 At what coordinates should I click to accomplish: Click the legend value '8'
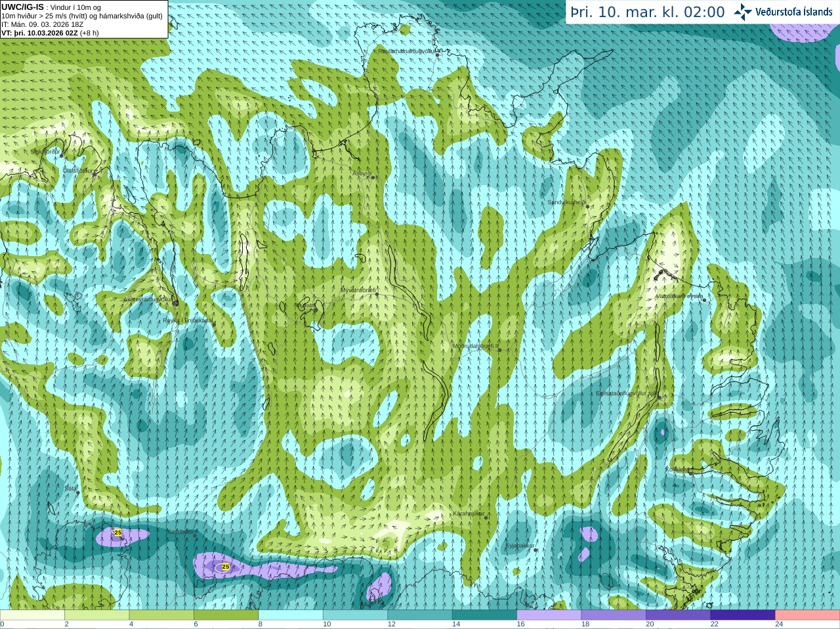(261, 624)
